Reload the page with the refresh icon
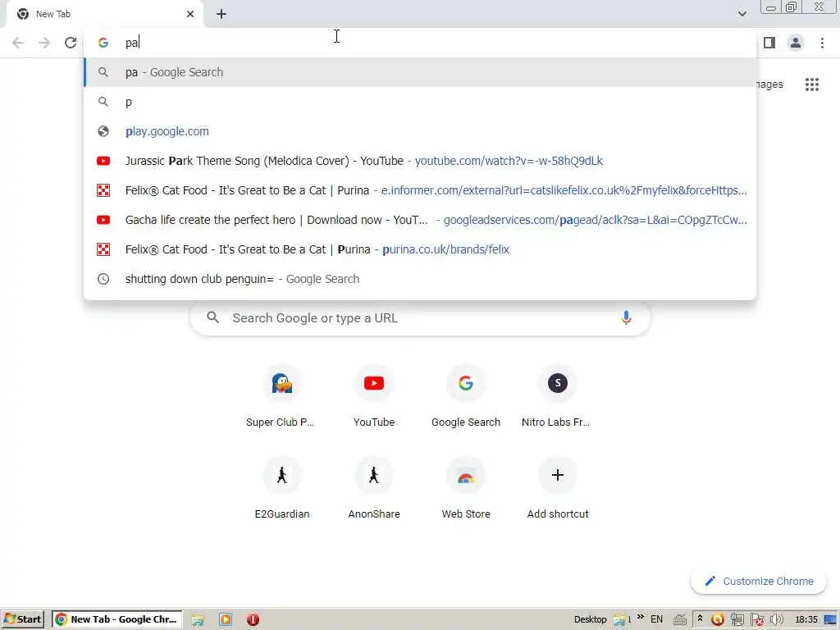840x630 pixels. pos(71,43)
